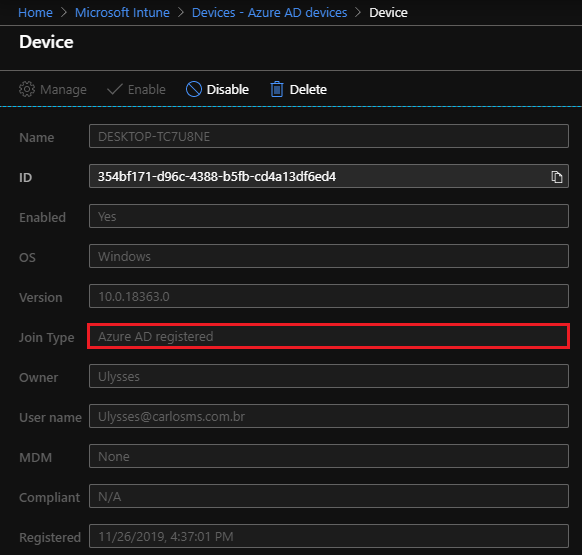Click the Device breadcrumb text

pyautogui.click(x=388, y=13)
